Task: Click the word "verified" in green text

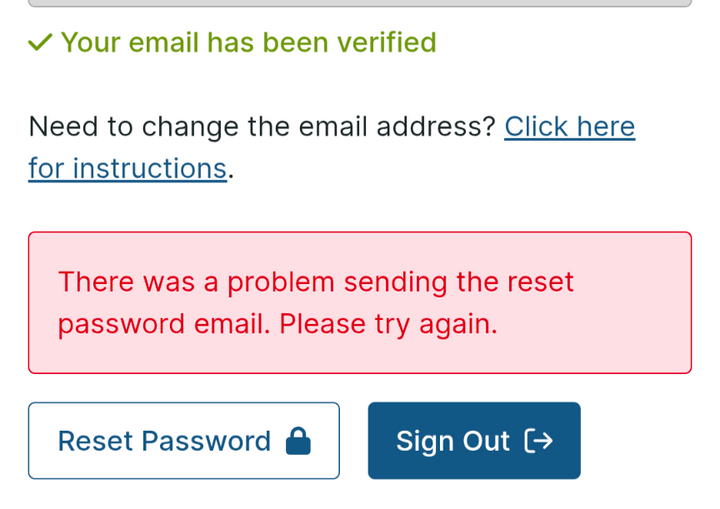Action: click(386, 43)
